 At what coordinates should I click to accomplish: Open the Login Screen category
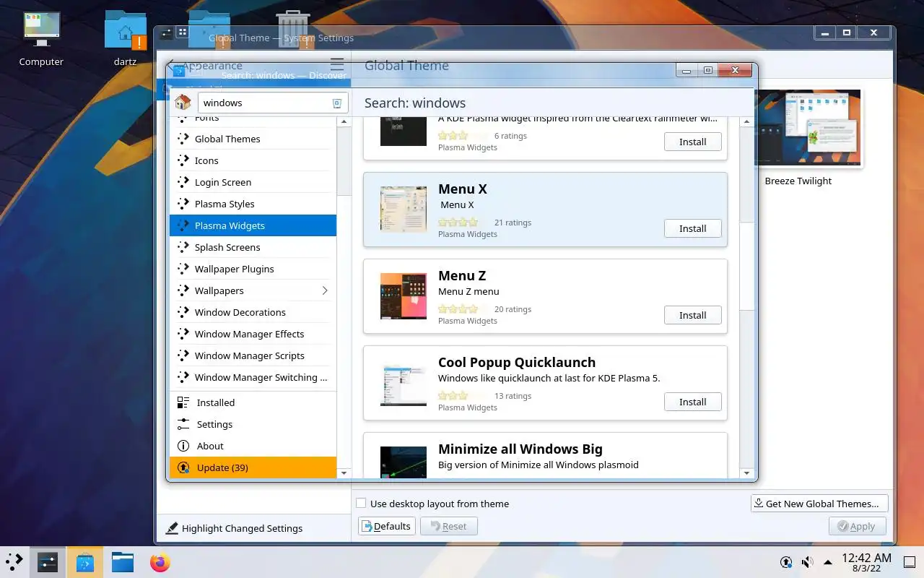click(x=253, y=182)
